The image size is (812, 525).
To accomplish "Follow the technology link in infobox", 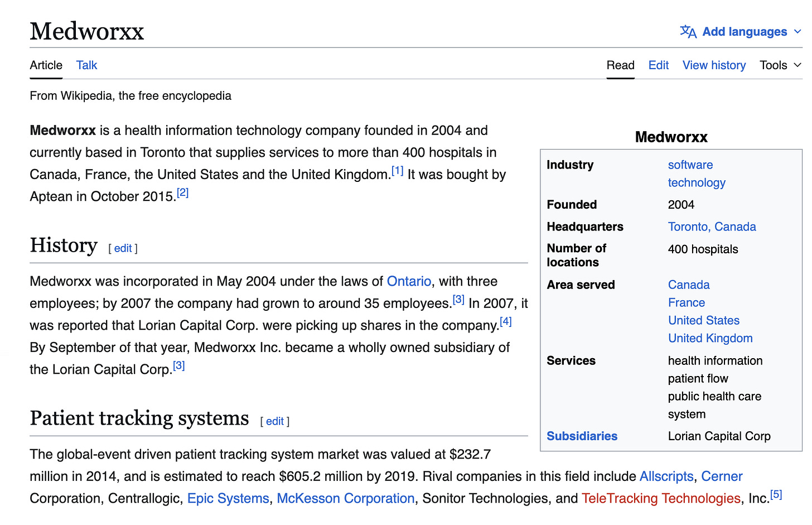I will [697, 182].
